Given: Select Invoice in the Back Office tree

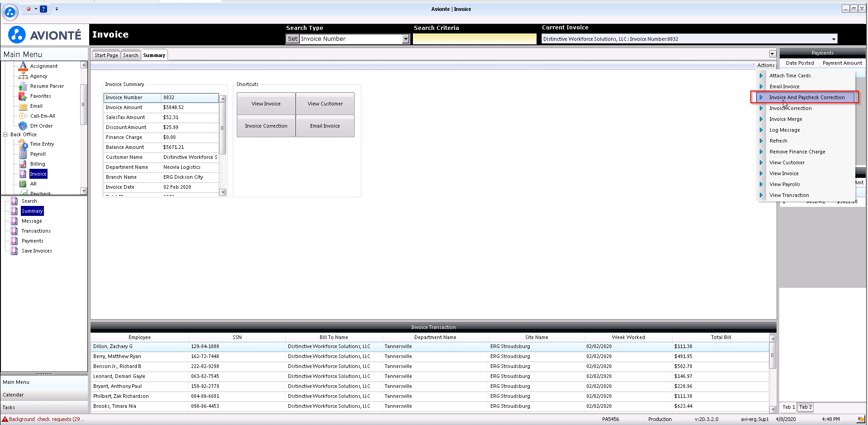Looking at the screenshot, I should click(x=38, y=174).
